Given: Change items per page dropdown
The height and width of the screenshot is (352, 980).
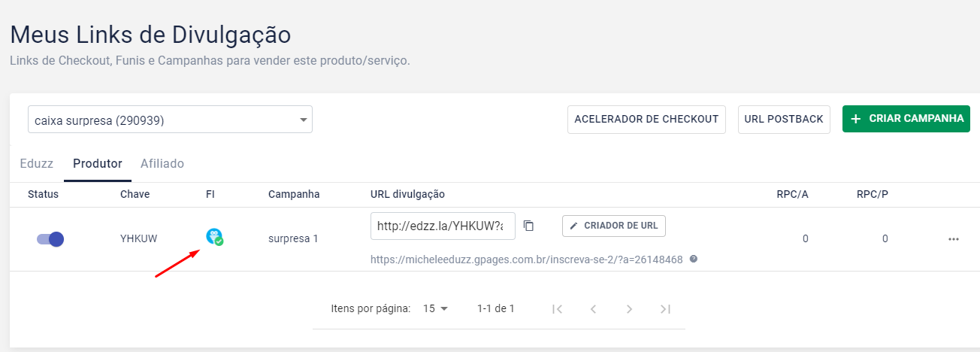Looking at the screenshot, I should (x=435, y=308).
